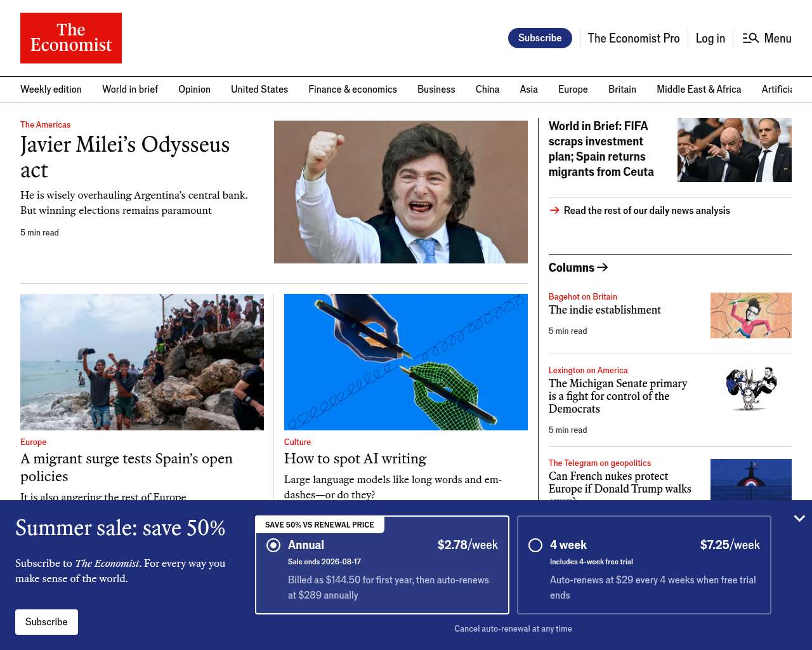Click the $7.25/week 4 week price
The height and width of the screenshot is (650, 812).
click(730, 545)
